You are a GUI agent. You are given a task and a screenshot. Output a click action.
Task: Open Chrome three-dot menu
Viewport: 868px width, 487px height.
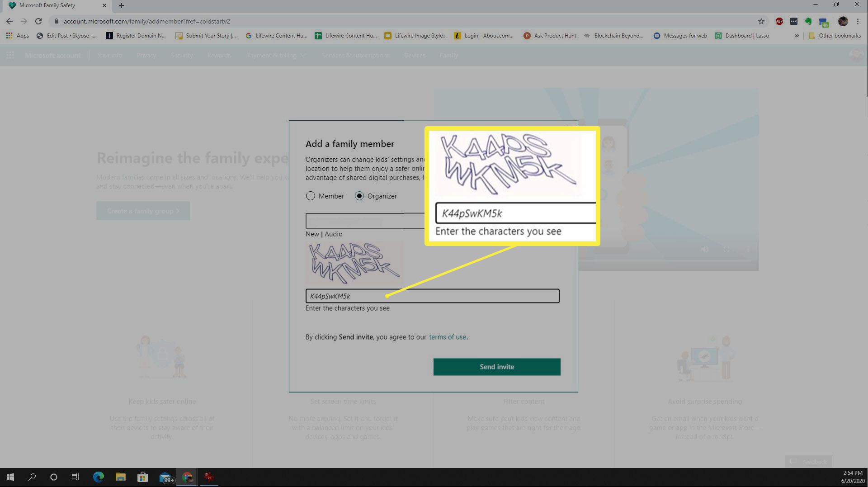[858, 21]
